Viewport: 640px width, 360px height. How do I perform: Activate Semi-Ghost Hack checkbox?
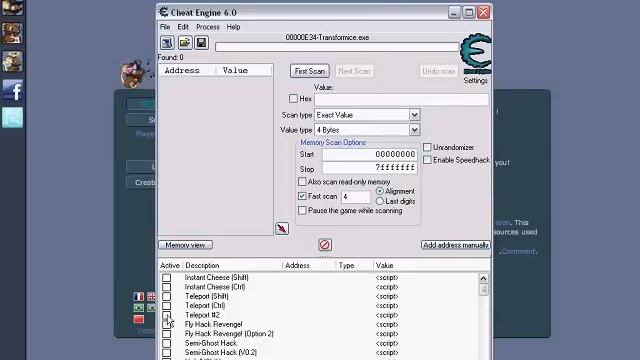tap(167, 343)
